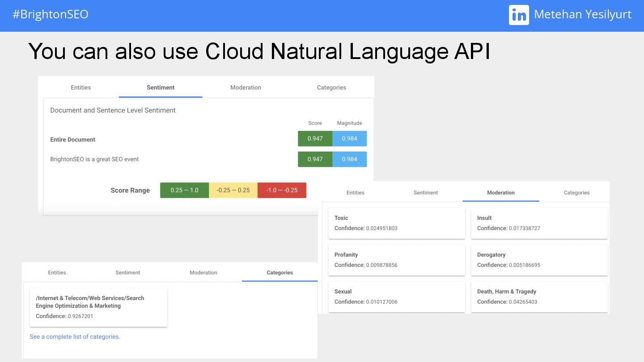Click 'Entire Document' row label
The width and height of the screenshot is (644, 362).
click(73, 139)
